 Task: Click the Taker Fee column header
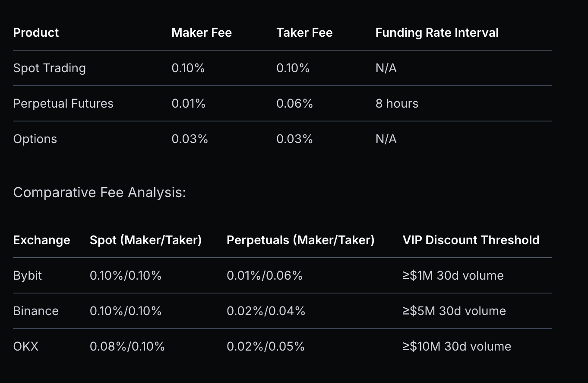click(x=304, y=33)
